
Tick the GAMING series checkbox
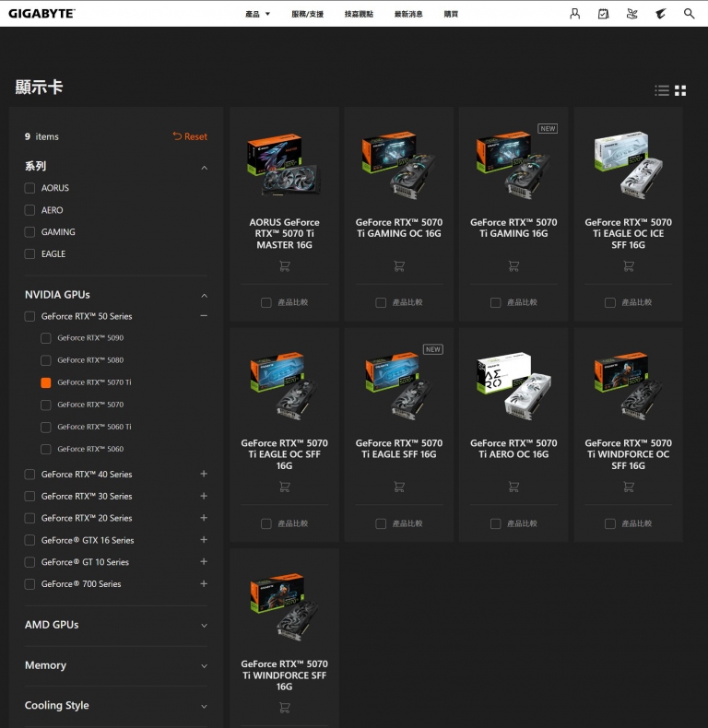pos(29,231)
